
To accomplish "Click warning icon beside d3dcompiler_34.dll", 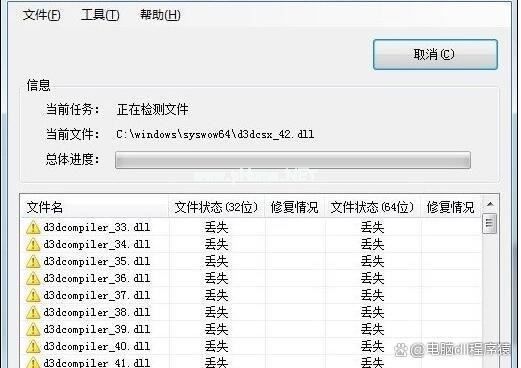I will (x=33, y=245).
